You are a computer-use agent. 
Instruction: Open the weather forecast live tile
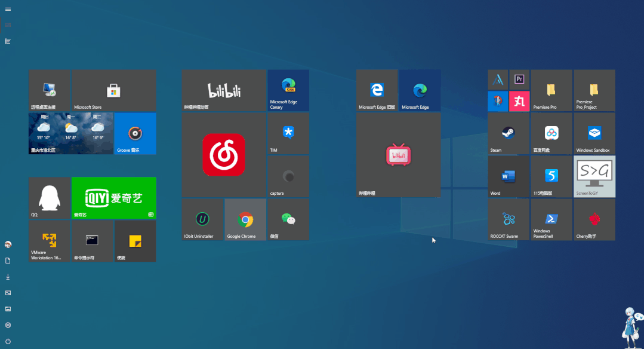point(70,133)
